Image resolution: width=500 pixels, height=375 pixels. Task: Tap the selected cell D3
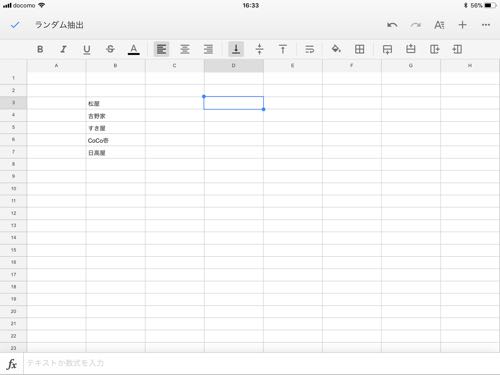point(234,103)
